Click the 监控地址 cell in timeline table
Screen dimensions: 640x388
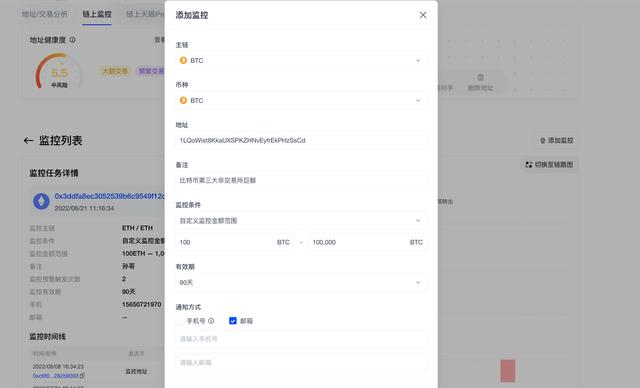click(x=136, y=372)
